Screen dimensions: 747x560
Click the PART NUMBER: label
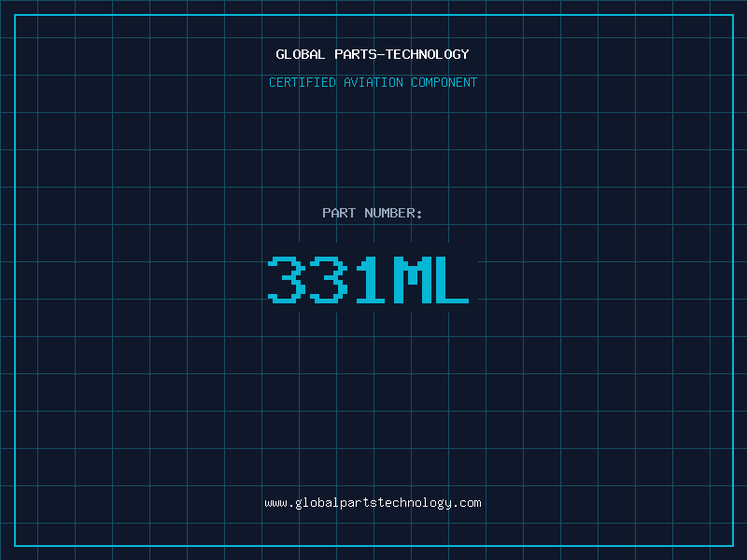click(373, 213)
